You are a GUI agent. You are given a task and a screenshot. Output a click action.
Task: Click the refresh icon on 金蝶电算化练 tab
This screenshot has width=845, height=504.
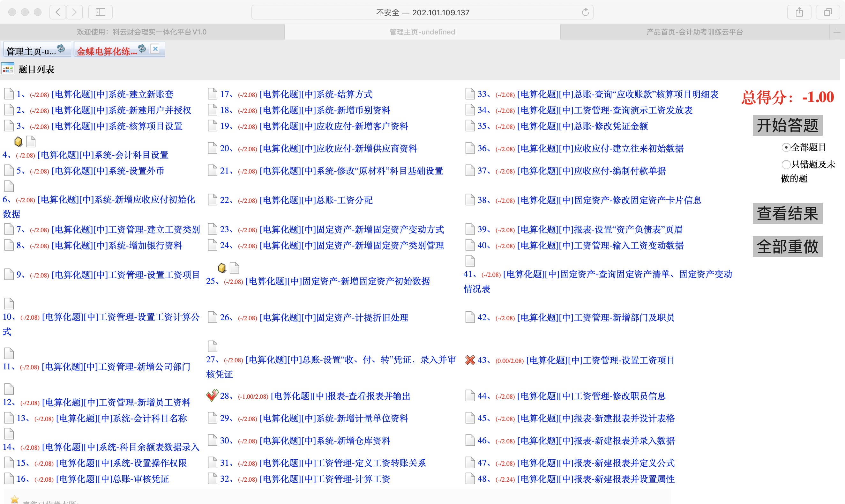click(x=142, y=48)
